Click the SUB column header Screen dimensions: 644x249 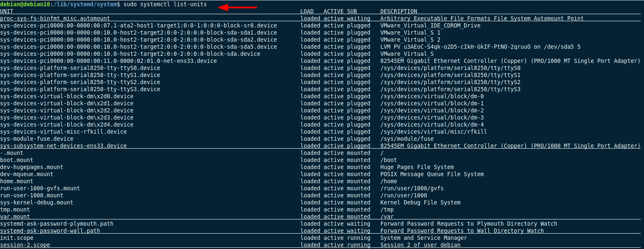(352, 11)
